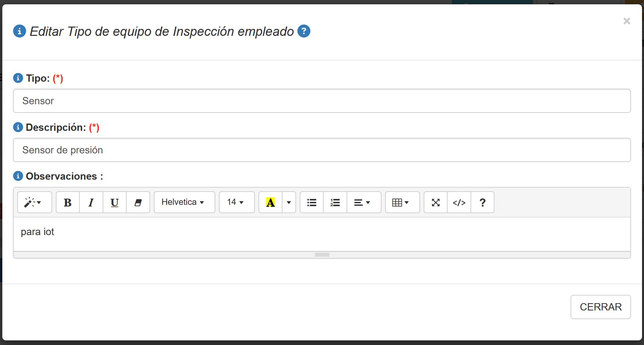The image size is (644, 345).
Task: Toggle bold formatting in the editor
Action: tap(68, 202)
